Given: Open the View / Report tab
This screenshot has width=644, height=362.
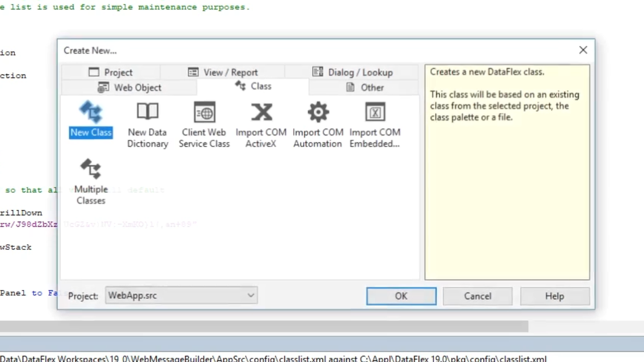Looking at the screenshot, I should click(x=223, y=72).
